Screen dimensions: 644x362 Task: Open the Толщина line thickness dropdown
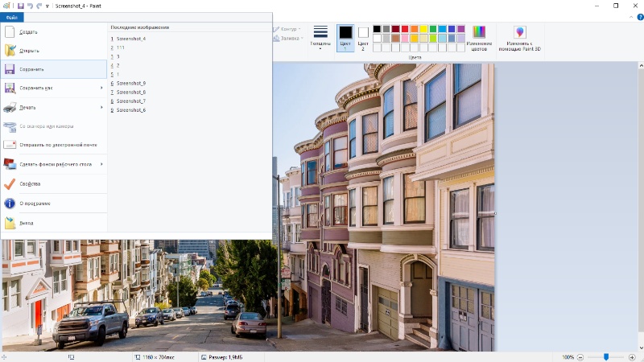(320, 37)
